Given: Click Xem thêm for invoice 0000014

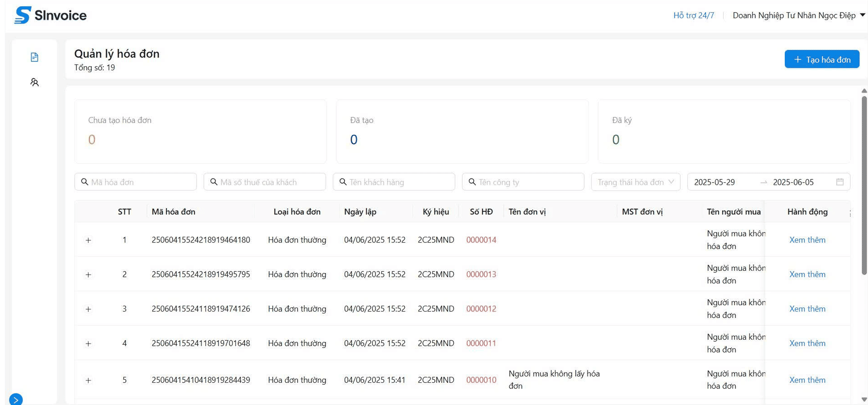Looking at the screenshot, I should (x=807, y=240).
